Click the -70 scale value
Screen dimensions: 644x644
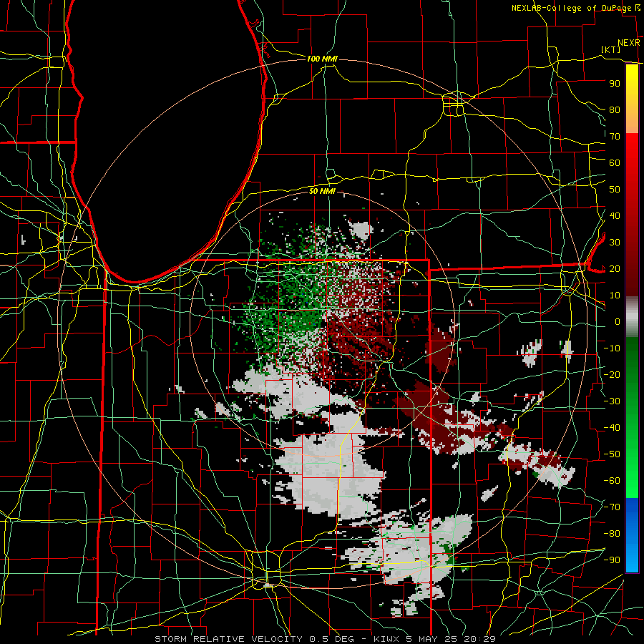612,507
